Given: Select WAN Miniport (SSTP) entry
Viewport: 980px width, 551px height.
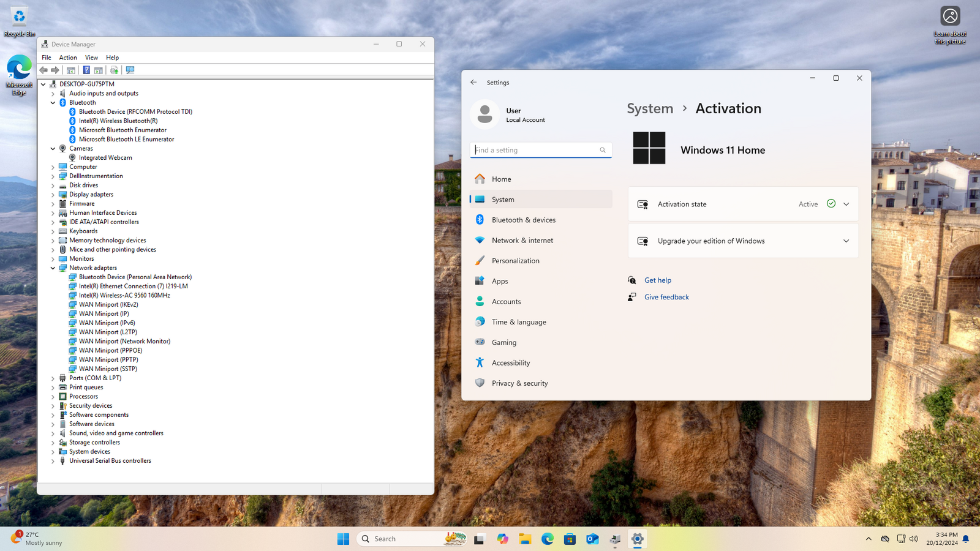Looking at the screenshot, I should 108,369.
